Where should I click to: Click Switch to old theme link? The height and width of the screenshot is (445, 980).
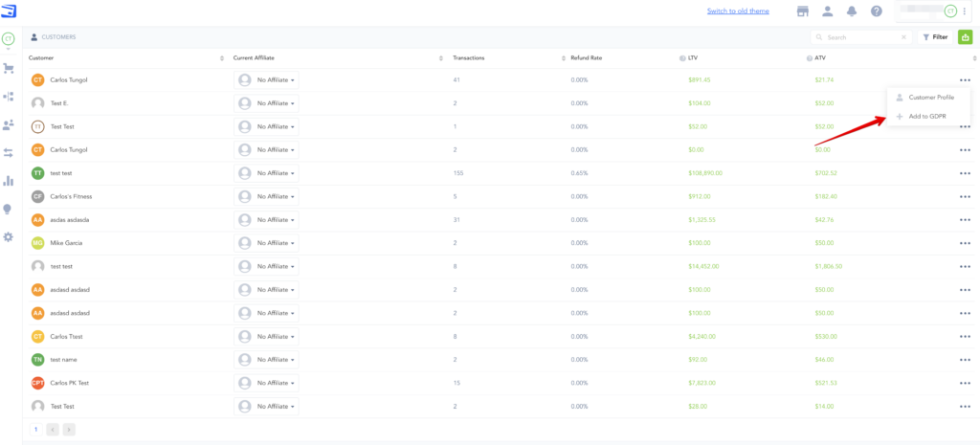point(738,11)
